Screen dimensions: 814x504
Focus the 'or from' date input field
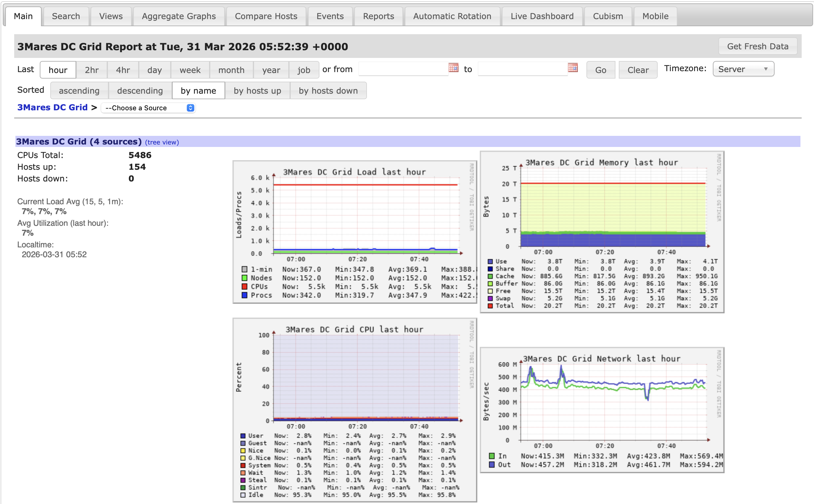[403, 69]
